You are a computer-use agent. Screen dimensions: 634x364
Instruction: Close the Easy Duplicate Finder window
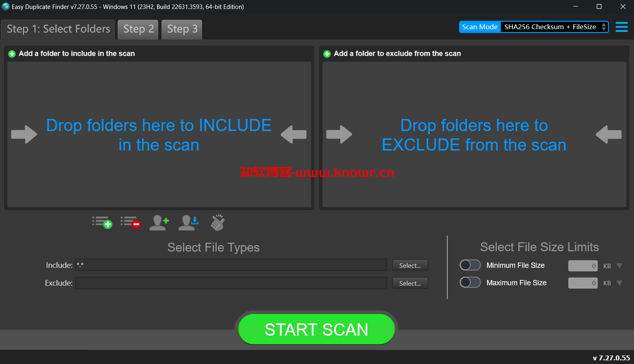click(x=623, y=6)
